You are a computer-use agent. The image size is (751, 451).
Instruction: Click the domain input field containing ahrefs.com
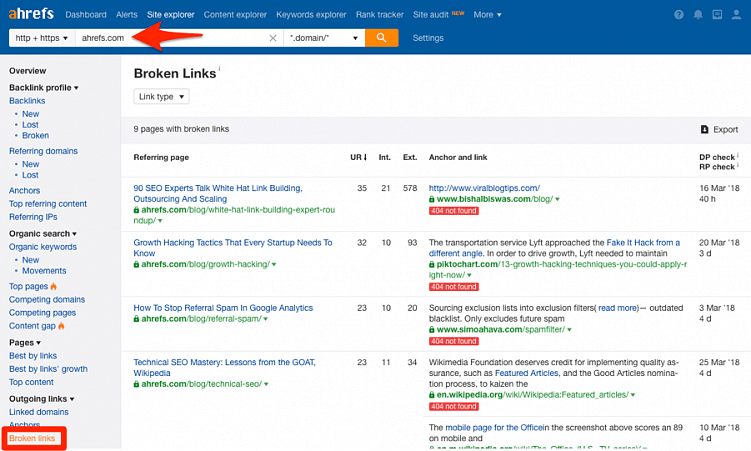point(170,38)
